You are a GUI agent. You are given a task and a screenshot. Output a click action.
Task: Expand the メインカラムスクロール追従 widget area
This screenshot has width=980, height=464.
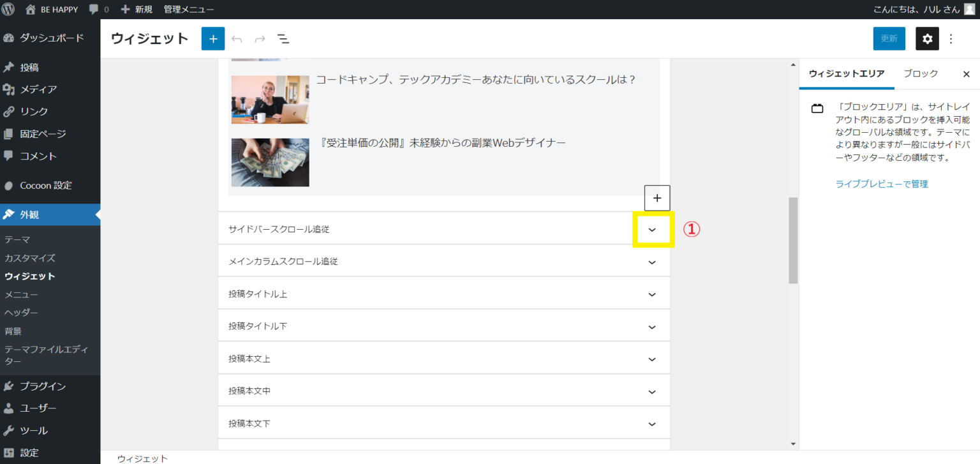(x=652, y=262)
